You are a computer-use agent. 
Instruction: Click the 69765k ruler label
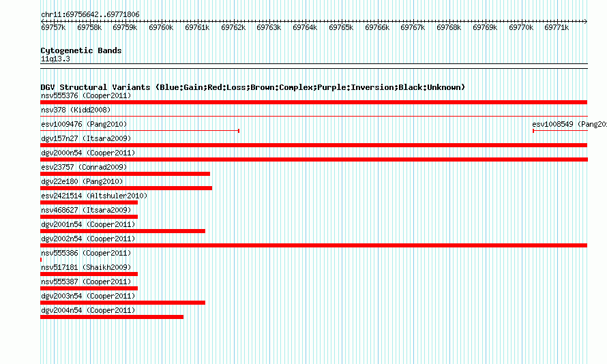click(340, 27)
